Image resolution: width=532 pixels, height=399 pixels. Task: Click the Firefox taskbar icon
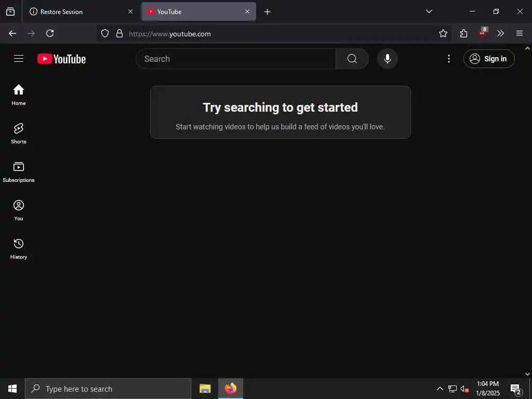click(231, 389)
